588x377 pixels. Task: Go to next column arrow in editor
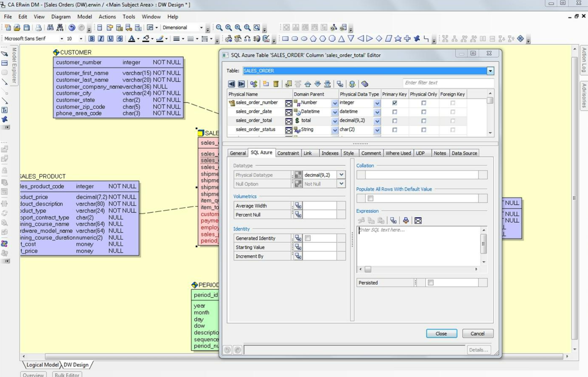click(x=241, y=84)
